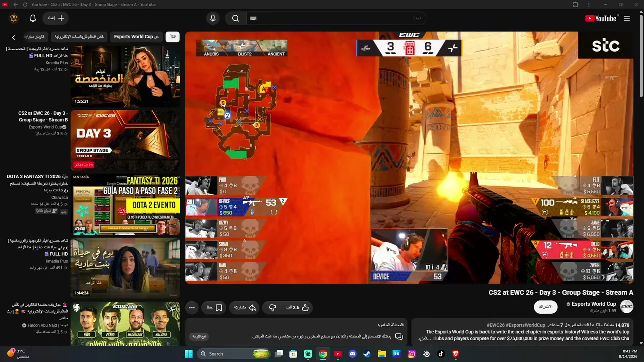Screen dimensions: 644x362
Task: Click the #EsportsWorldCup hashtag link
Action: [x=525, y=325]
